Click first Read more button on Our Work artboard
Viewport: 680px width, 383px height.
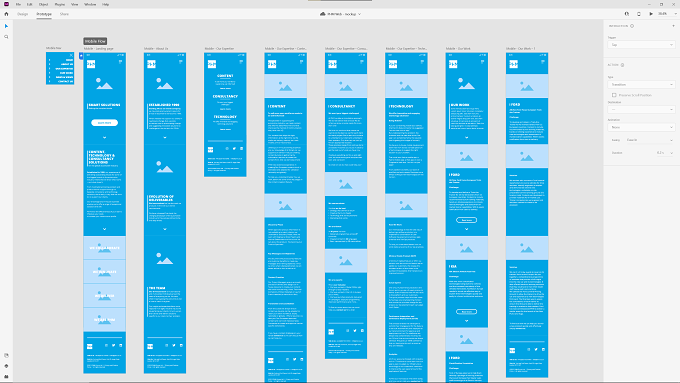click(x=467, y=220)
